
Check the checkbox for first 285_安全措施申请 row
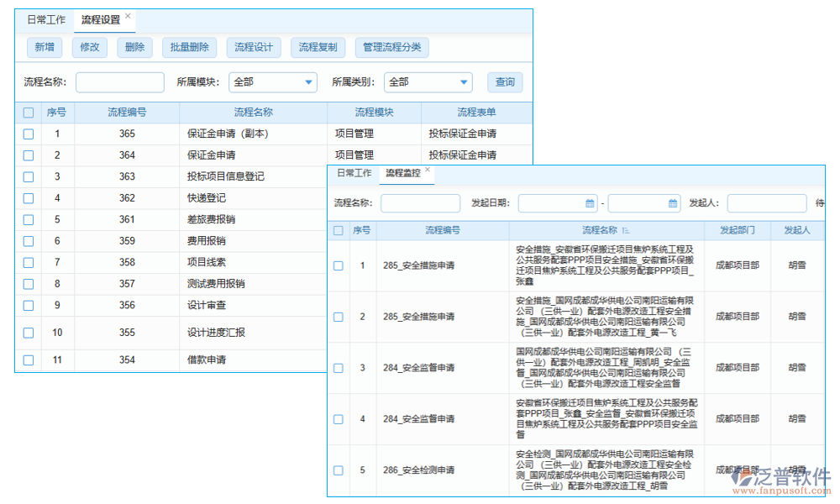[x=338, y=265]
